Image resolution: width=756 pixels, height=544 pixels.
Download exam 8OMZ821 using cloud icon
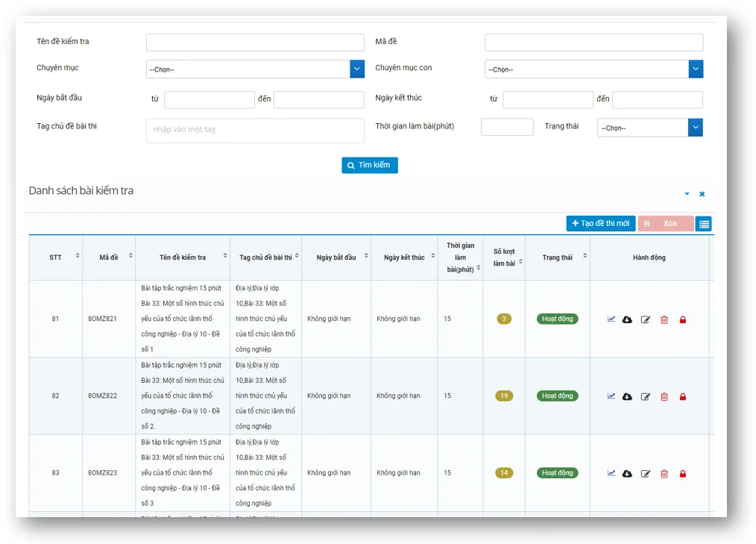627,319
